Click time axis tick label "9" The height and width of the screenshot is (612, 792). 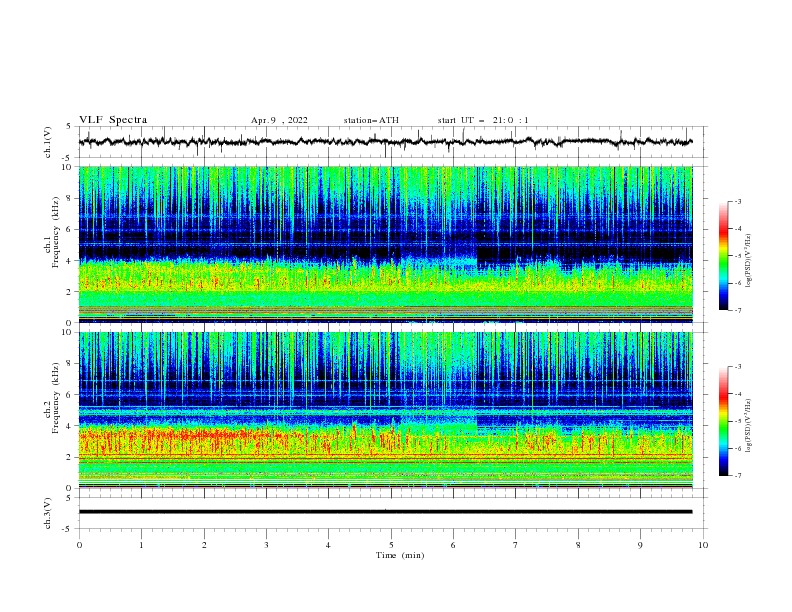point(640,545)
